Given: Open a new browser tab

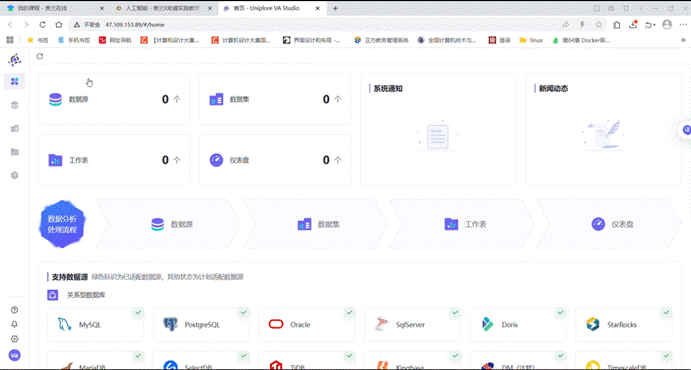Looking at the screenshot, I should point(335,8).
